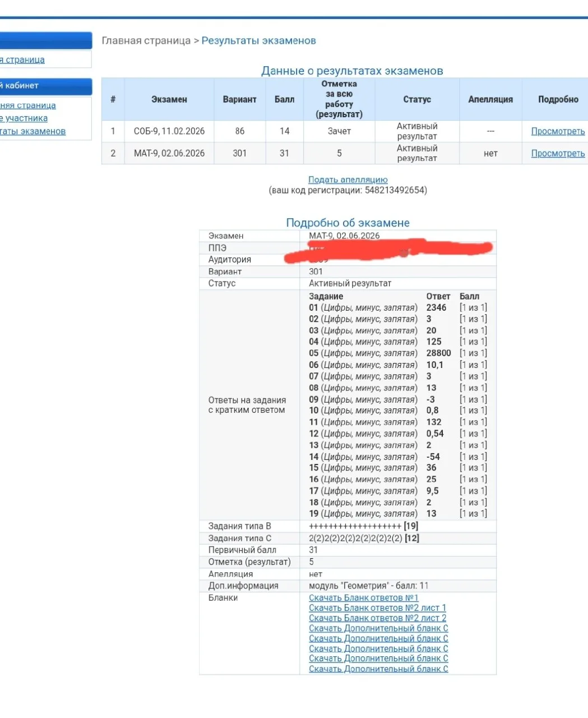The image size is (588, 718).
Task: Select the 'й кабинет' sidebar header
Action: click(x=46, y=86)
